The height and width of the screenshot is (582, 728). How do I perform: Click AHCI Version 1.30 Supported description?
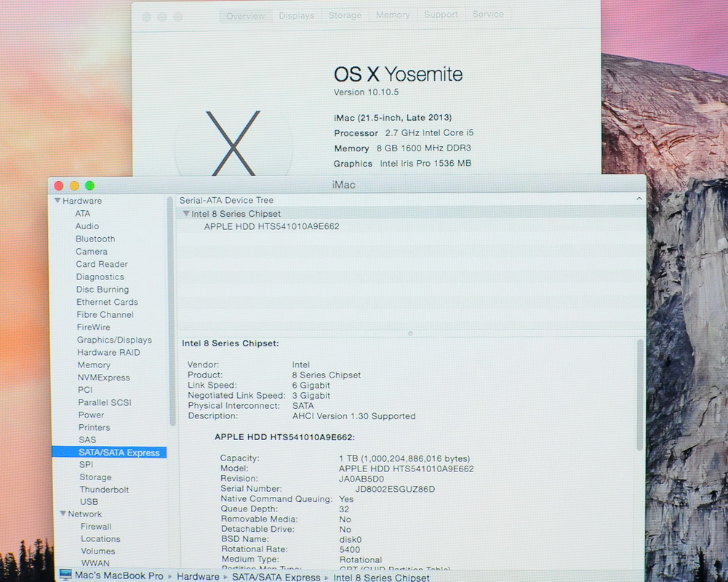pyautogui.click(x=353, y=416)
